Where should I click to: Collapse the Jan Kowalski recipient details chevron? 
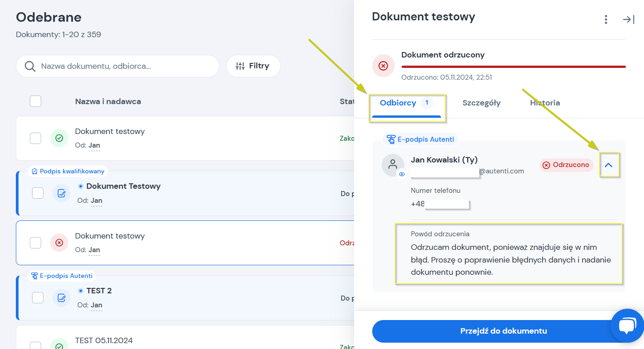point(609,165)
